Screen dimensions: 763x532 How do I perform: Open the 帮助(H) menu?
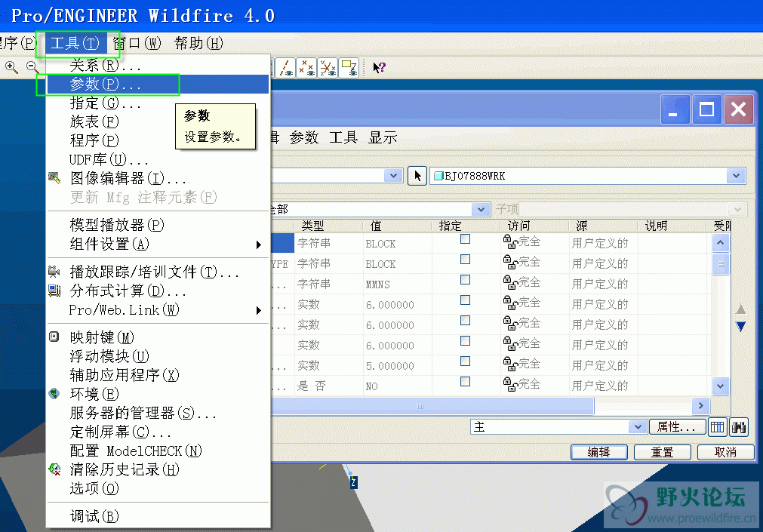point(198,43)
